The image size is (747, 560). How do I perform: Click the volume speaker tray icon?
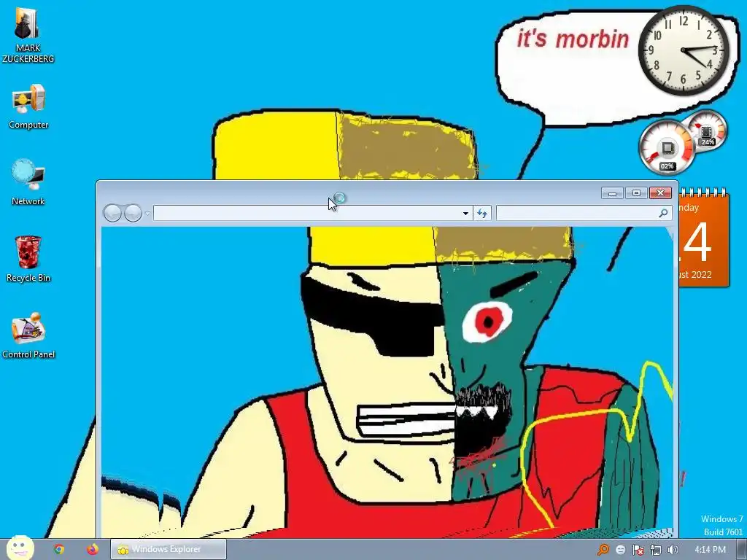[673, 550]
